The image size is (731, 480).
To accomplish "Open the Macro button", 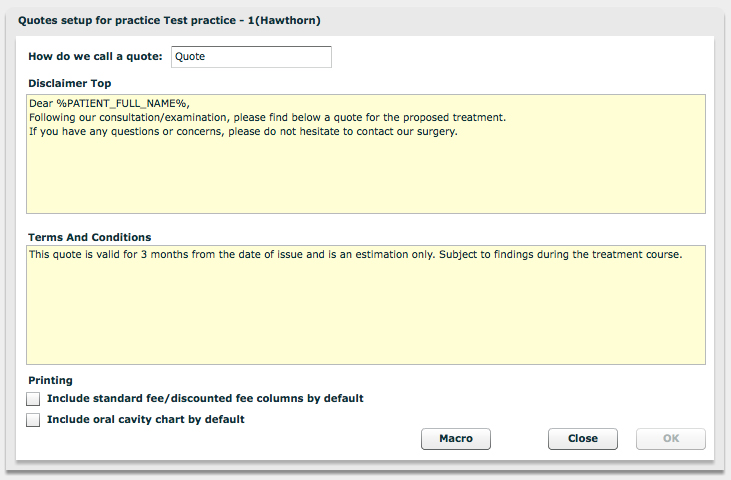I will click(455, 439).
